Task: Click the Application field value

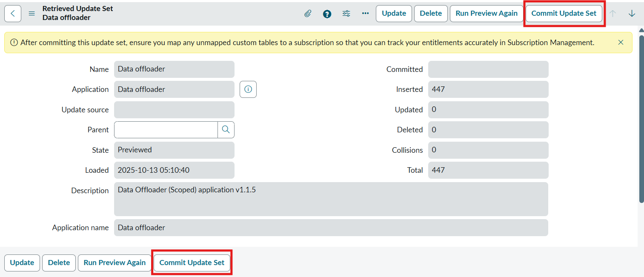Action: [x=174, y=89]
